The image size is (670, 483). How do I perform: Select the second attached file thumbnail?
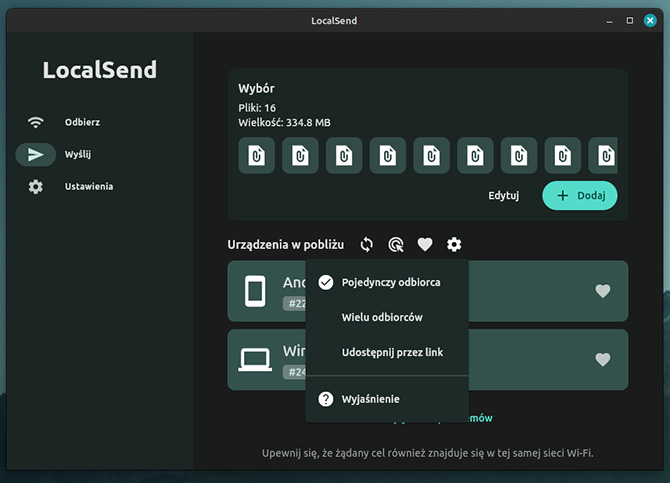coord(300,155)
